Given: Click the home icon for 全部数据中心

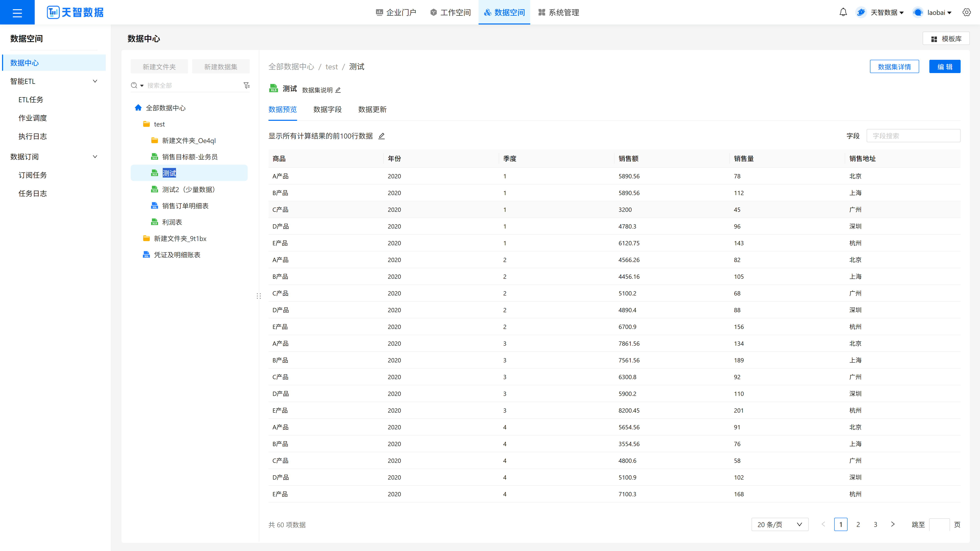Looking at the screenshot, I should pos(138,108).
